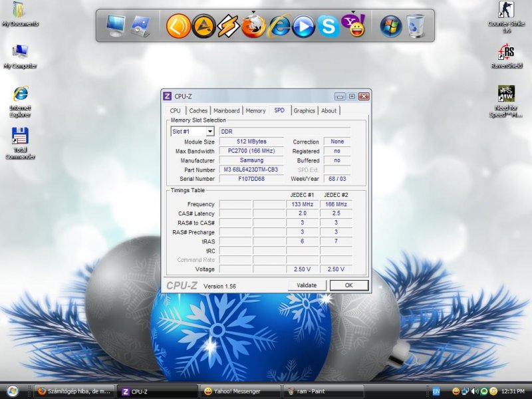Click the Start orb button

coord(13,391)
